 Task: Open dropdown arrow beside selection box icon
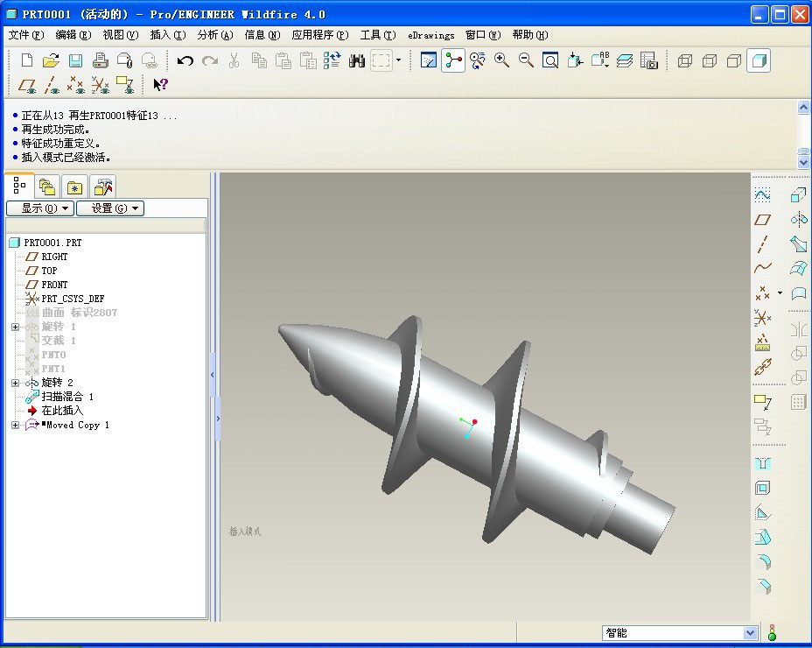(x=398, y=60)
